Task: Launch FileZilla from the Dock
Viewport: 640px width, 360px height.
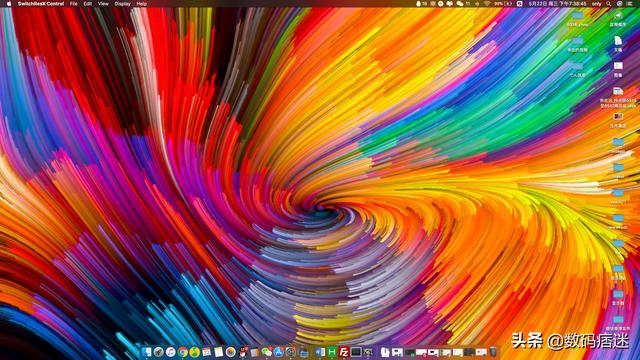Action: (x=344, y=352)
